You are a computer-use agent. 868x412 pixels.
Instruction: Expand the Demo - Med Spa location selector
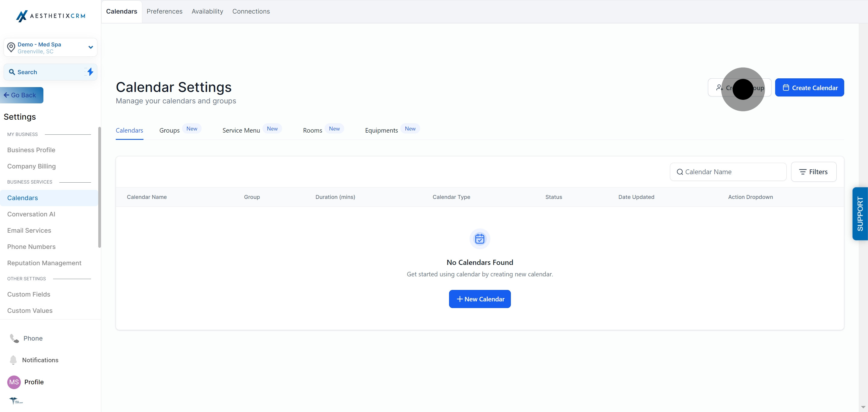(x=90, y=47)
